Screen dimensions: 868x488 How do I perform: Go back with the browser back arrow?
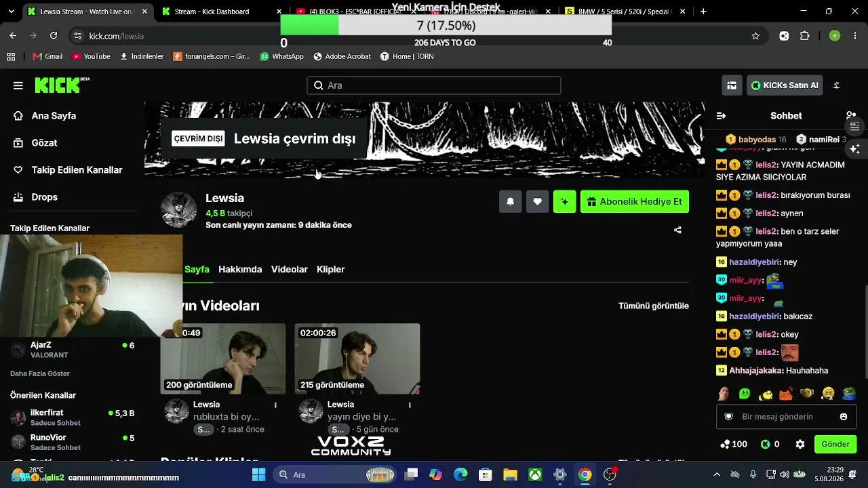[13, 36]
